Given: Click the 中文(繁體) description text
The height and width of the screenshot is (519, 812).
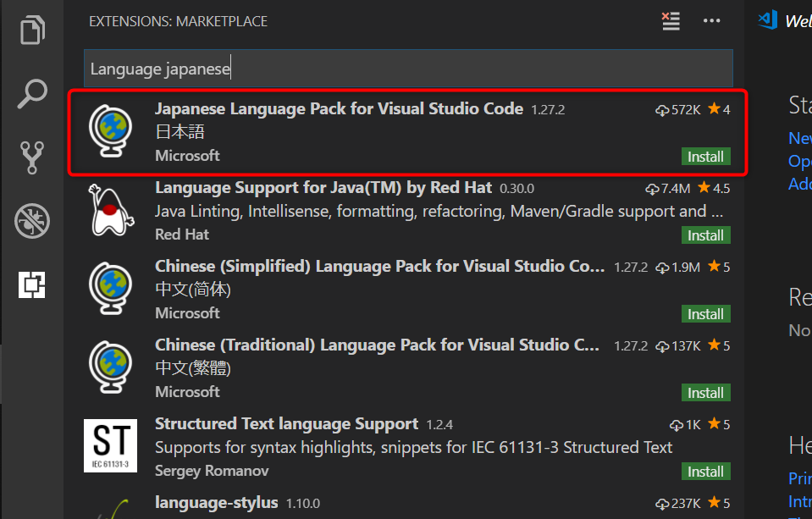Looking at the screenshot, I should [193, 367].
